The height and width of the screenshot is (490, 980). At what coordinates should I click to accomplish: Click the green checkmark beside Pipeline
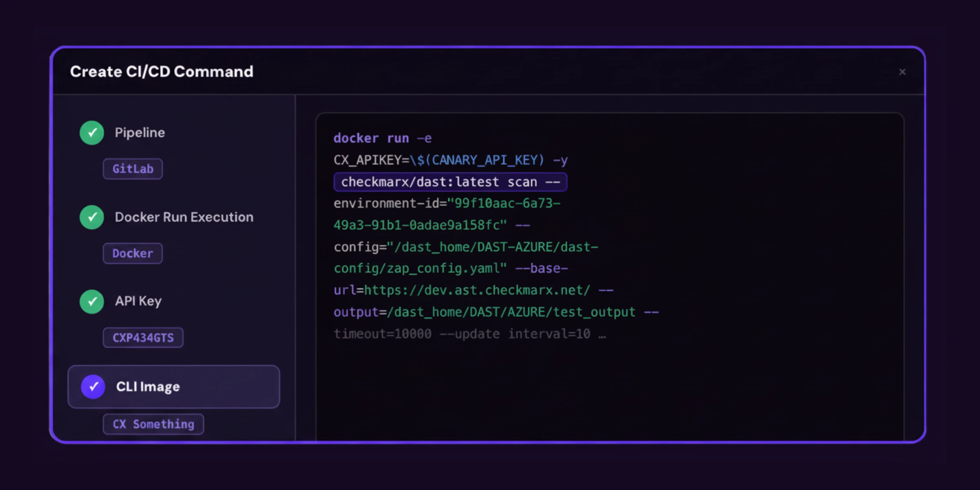coord(92,133)
